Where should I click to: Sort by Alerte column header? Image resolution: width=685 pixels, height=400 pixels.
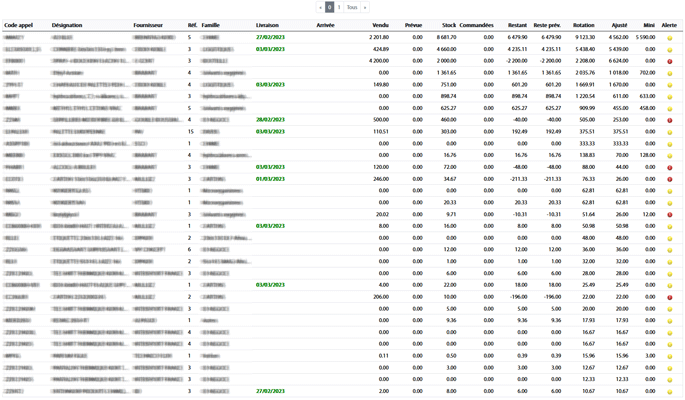[x=669, y=25]
